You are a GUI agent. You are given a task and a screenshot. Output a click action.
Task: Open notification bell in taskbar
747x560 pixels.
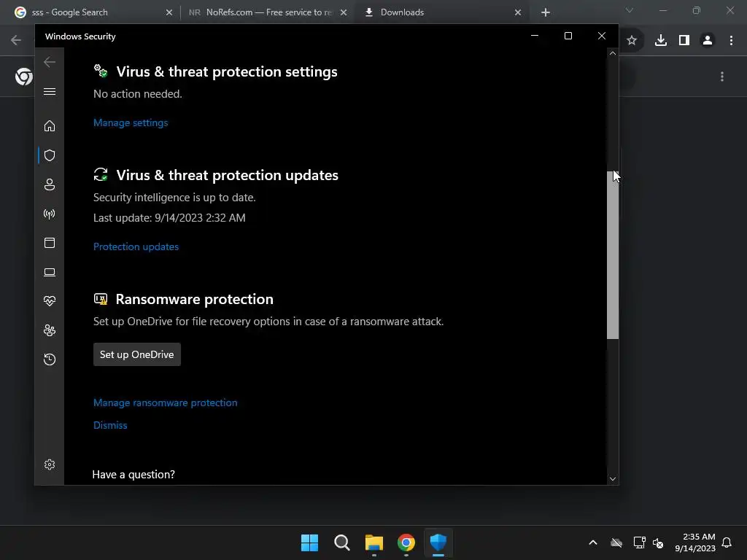coord(727,542)
